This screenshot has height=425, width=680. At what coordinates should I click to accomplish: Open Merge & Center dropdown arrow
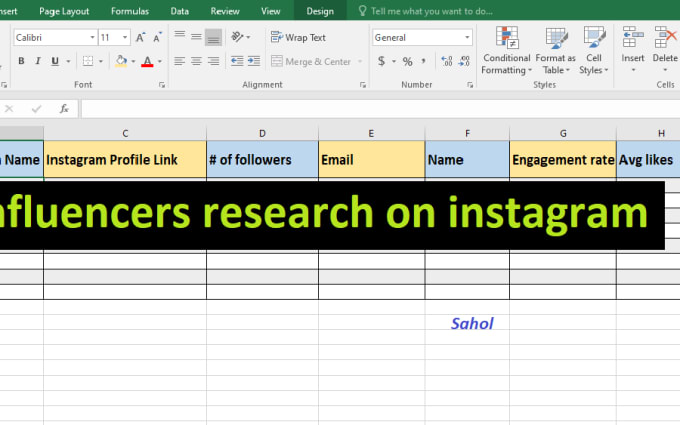tap(360, 62)
